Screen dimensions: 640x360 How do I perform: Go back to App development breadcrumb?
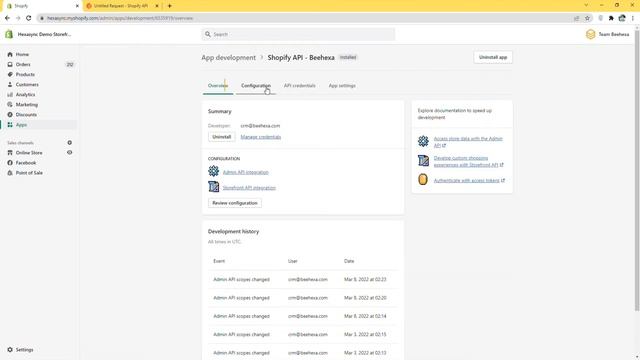point(229,58)
